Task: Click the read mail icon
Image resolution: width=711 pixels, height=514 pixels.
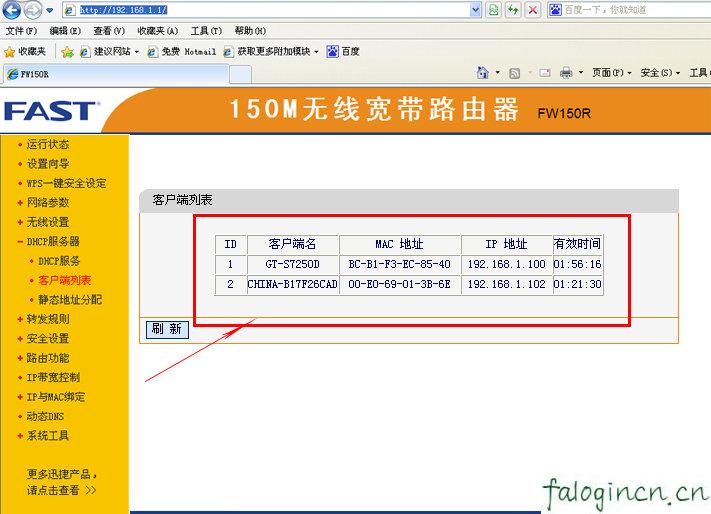Action: tap(545, 73)
